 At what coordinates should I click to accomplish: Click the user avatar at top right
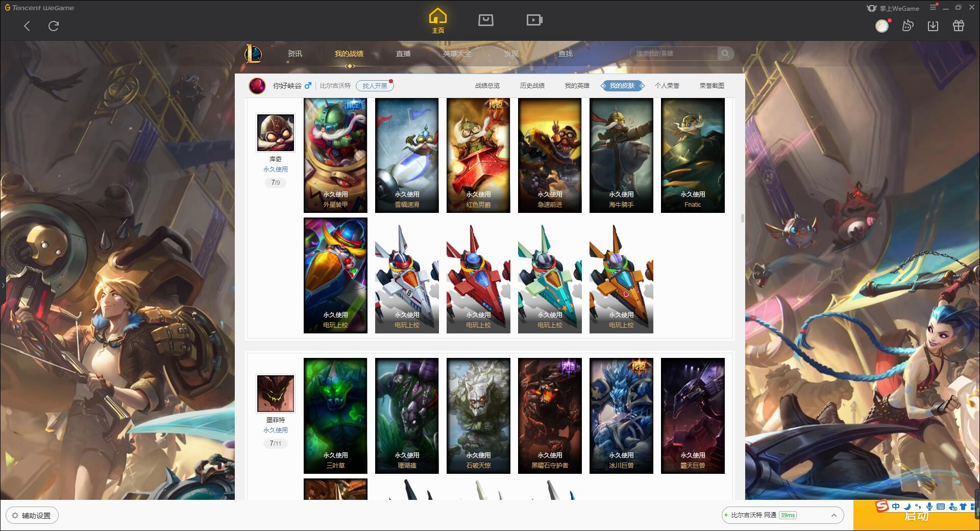[x=882, y=26]
